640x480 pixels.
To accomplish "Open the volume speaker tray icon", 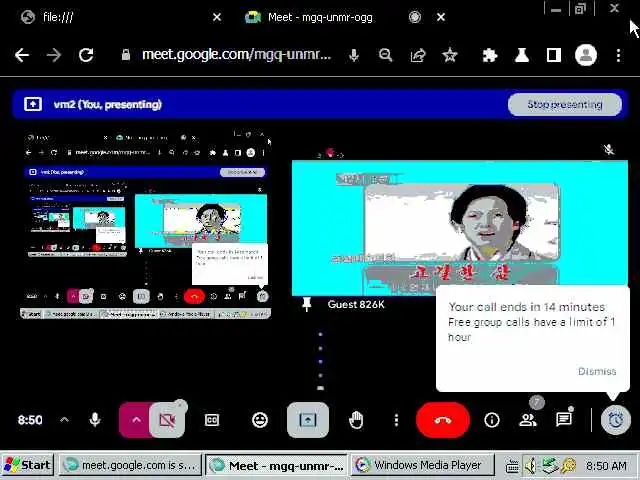I will point(530,465).
